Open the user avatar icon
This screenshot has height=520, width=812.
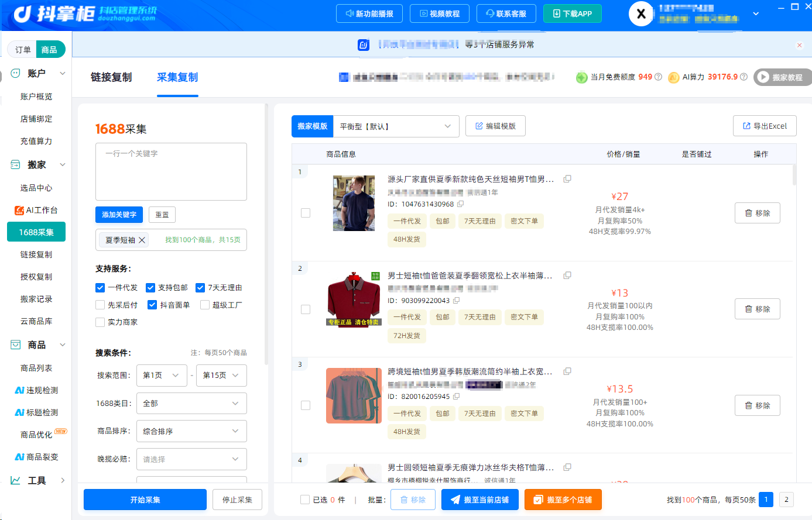pyautogui.click(x=641, y=14)
